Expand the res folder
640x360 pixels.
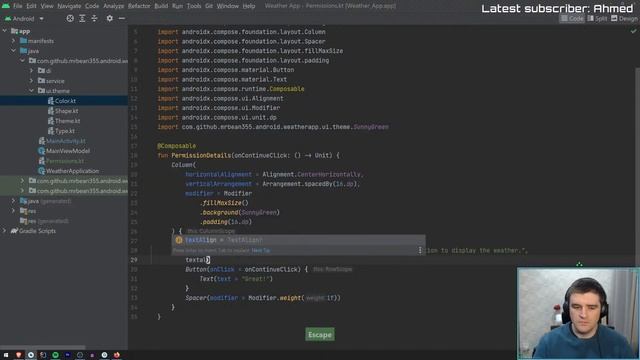(x=13, y=211)
